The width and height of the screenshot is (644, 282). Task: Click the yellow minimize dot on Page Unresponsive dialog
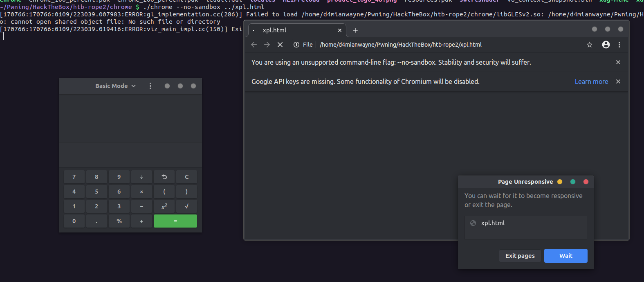pyautogui.click(x=560, y=182)
